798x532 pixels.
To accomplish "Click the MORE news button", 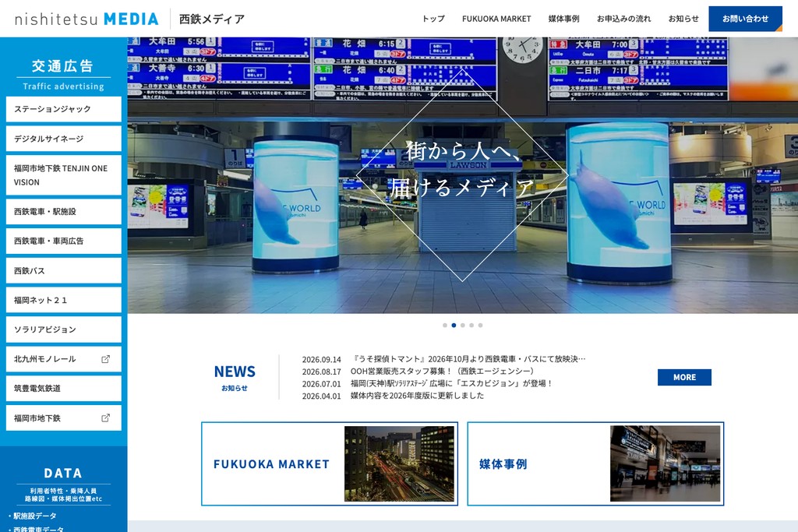I will [x=684, y=377].
